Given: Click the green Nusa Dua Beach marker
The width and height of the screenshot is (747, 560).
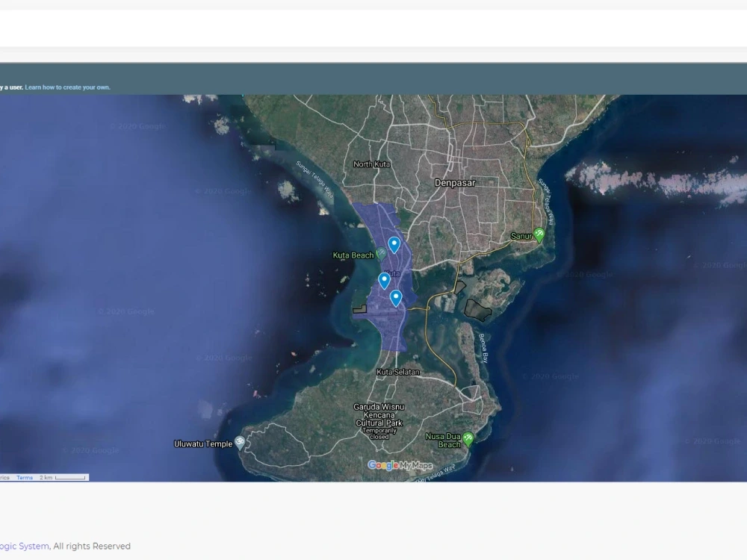Looking at the screenshot, I should 468,438.
